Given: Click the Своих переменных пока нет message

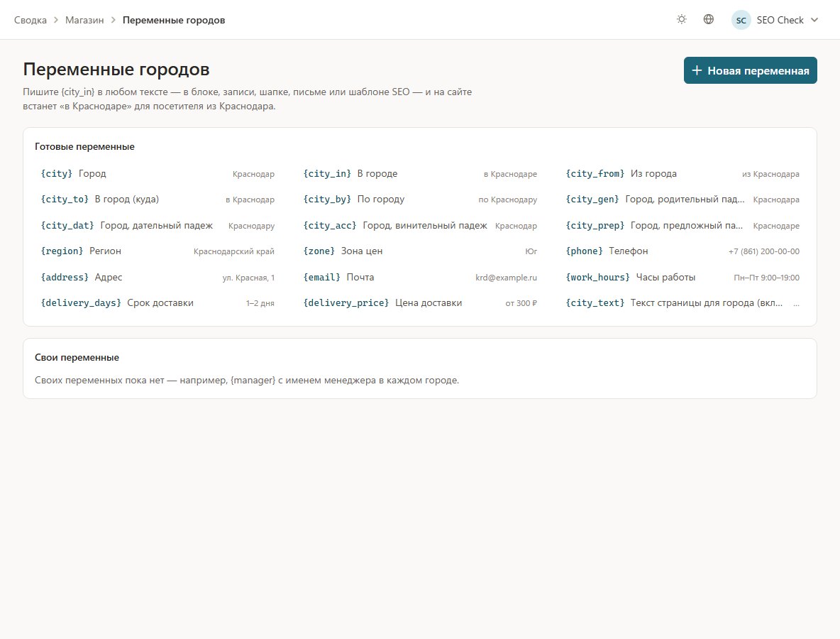Looking at the screenshot, I should click(x=246, y=380).
